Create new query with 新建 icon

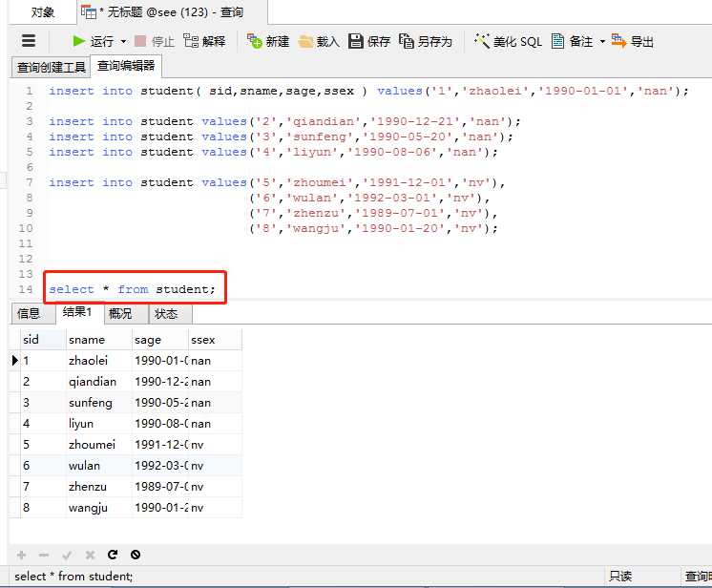pyautogui.click(x=255, y=41)
